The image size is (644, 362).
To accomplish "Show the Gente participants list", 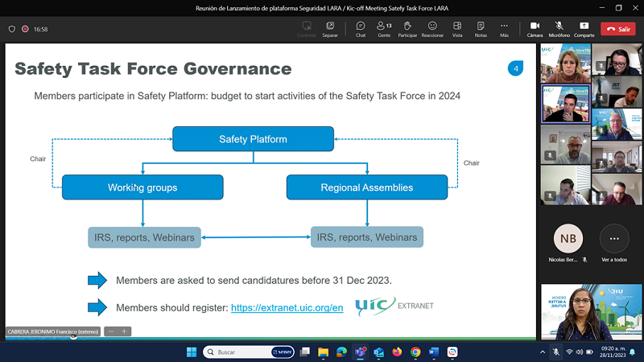I will click(384, 29).
